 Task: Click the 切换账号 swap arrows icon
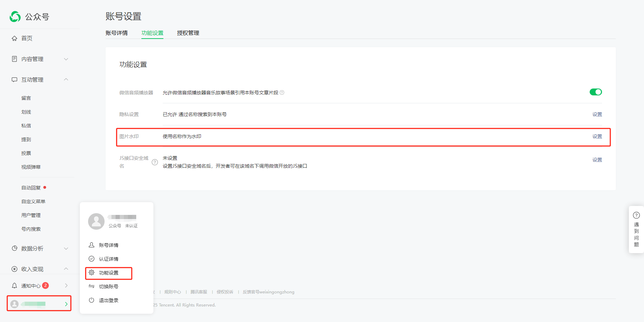[92, 286]
